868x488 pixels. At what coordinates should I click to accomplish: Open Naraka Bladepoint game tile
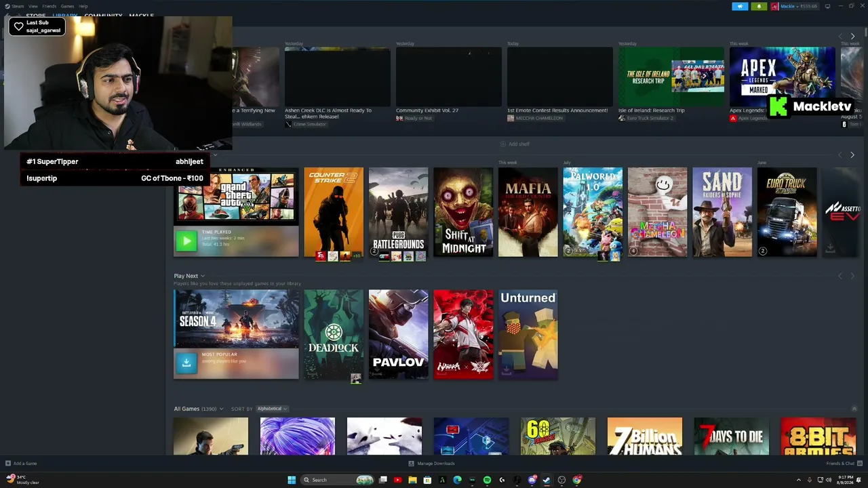(x=463, y=335)
